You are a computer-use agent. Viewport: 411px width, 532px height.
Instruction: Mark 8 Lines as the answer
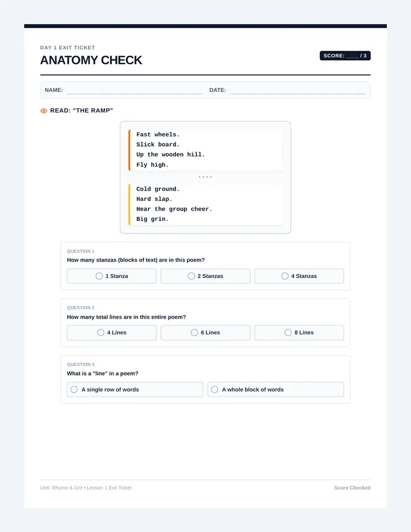click(299, 332)
